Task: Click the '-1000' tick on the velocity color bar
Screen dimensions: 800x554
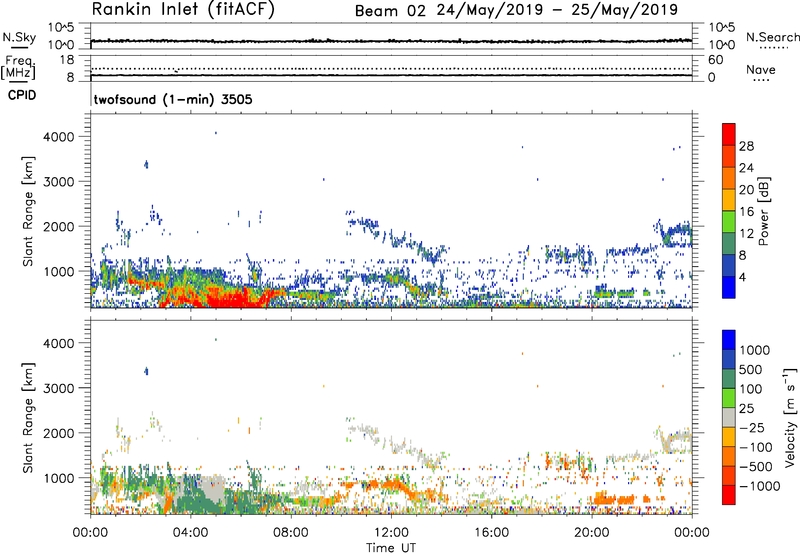Action: coord(759,486)
